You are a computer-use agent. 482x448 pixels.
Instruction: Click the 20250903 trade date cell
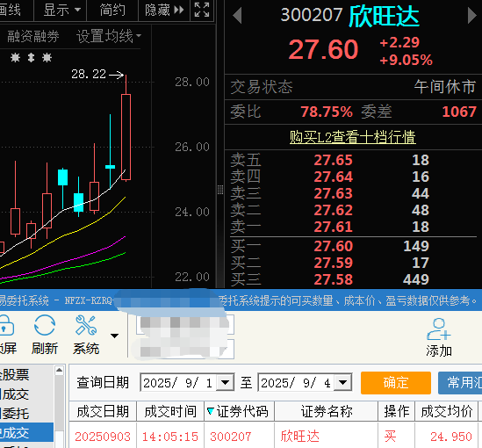click(103, 437)
